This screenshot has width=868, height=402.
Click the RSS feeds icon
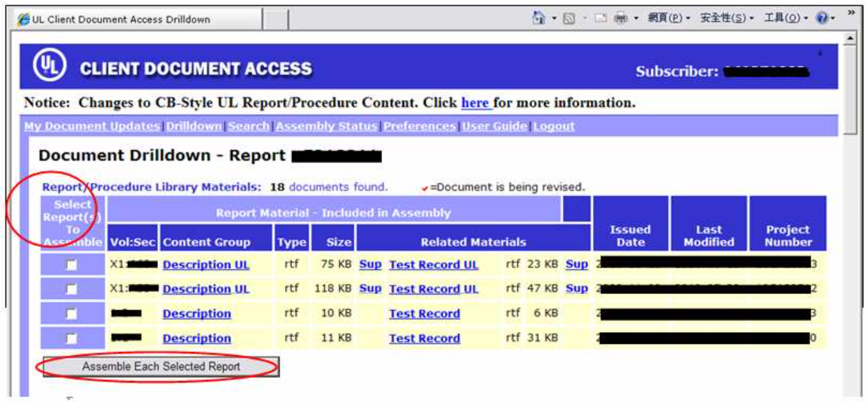[x=569, y=19]
